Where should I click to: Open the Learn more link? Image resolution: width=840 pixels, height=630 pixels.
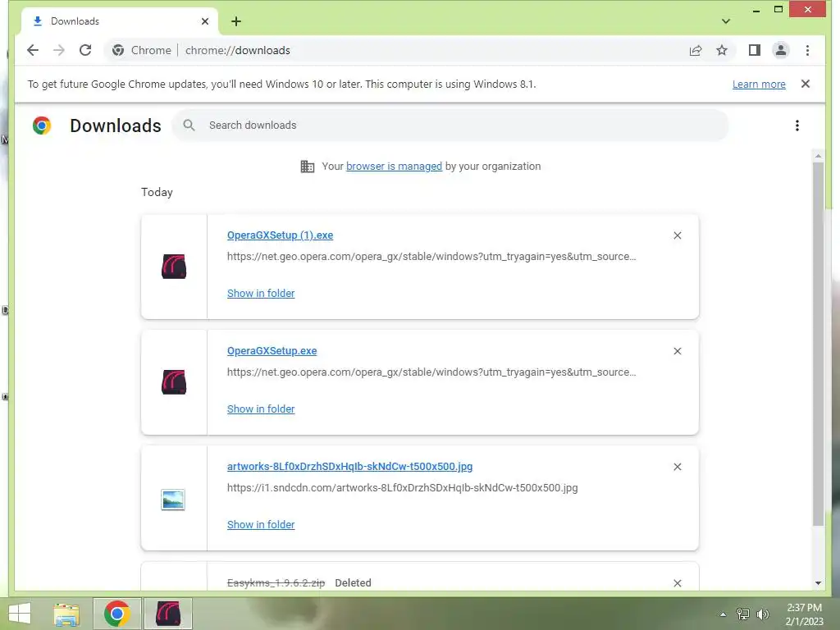click(759, 84)
